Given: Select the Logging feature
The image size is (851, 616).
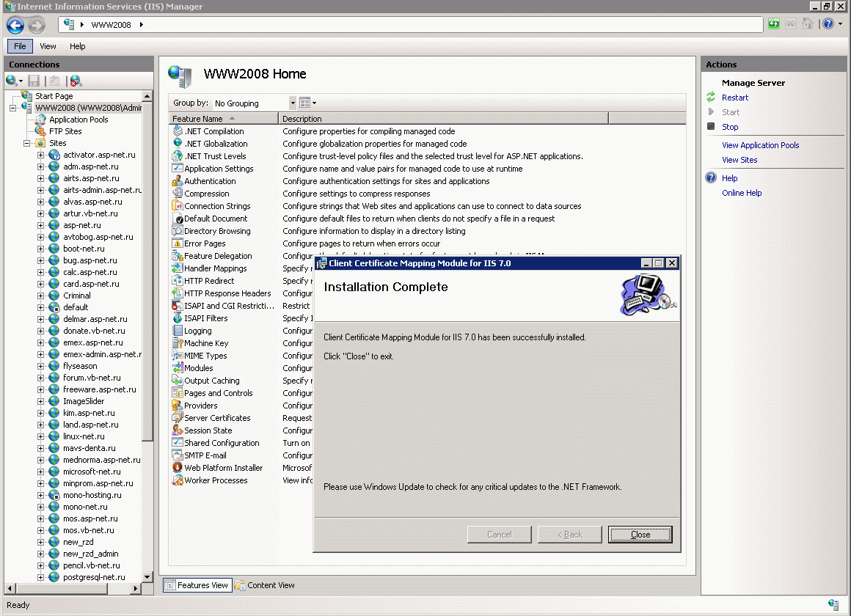Looking at the screenshot, I should point(197,331).
